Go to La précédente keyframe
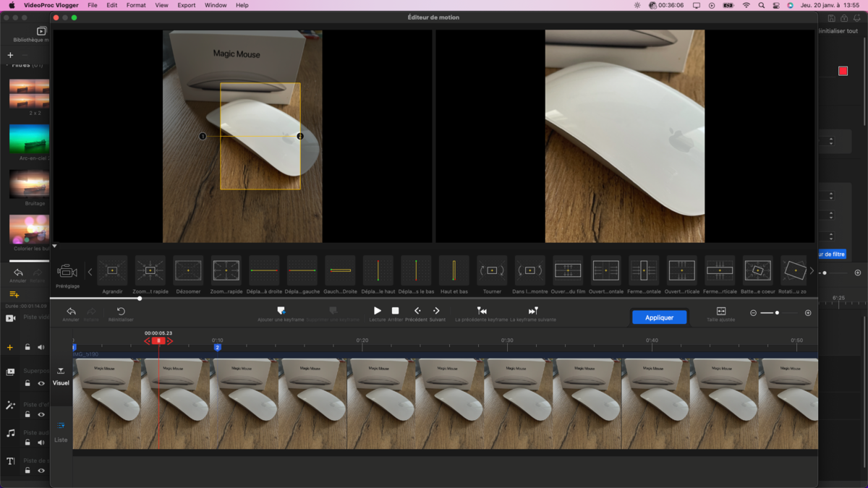The width and height of the screenshot is (868, 488). (482, 311)
